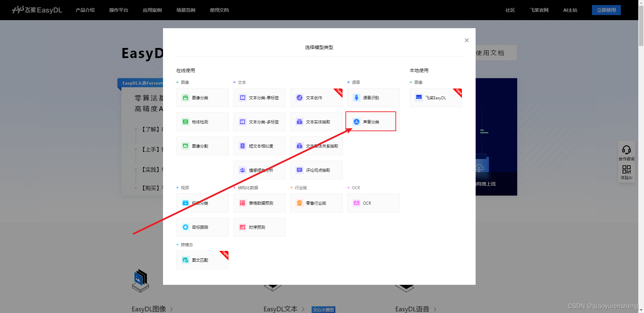Click the 时序预测 icon
644x313 pixels.
point(243,227)
